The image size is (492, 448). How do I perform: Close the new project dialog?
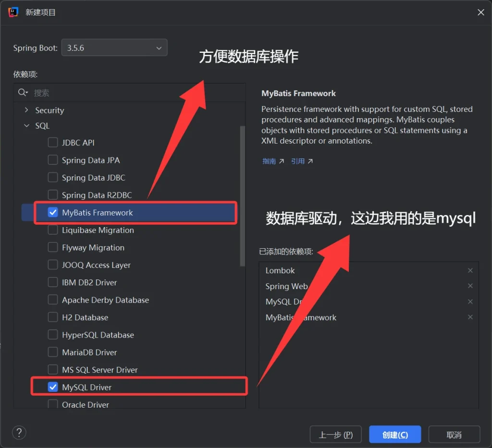point(480,12)
